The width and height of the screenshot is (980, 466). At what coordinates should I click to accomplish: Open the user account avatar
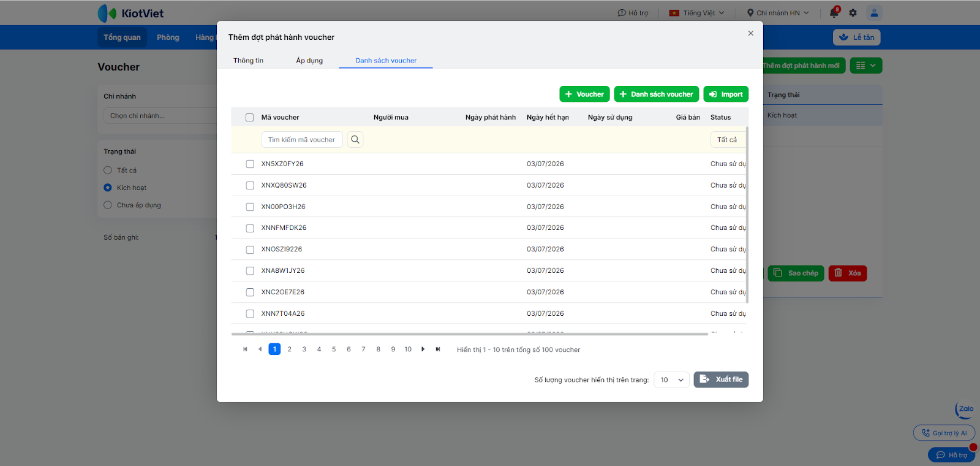[x=874, y=12]
